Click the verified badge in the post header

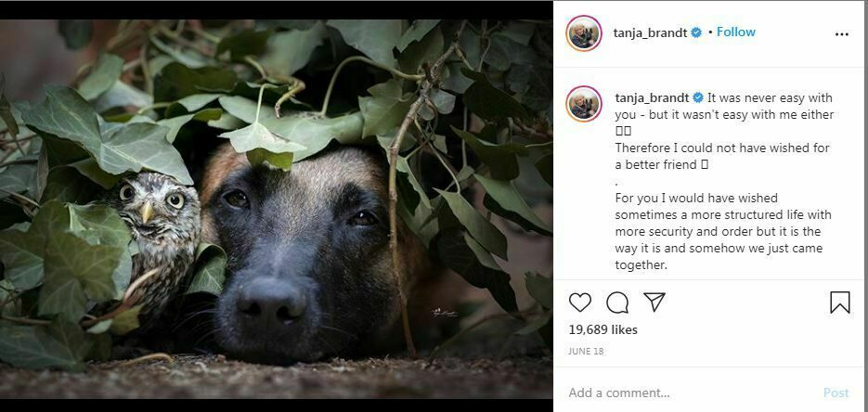696,32
